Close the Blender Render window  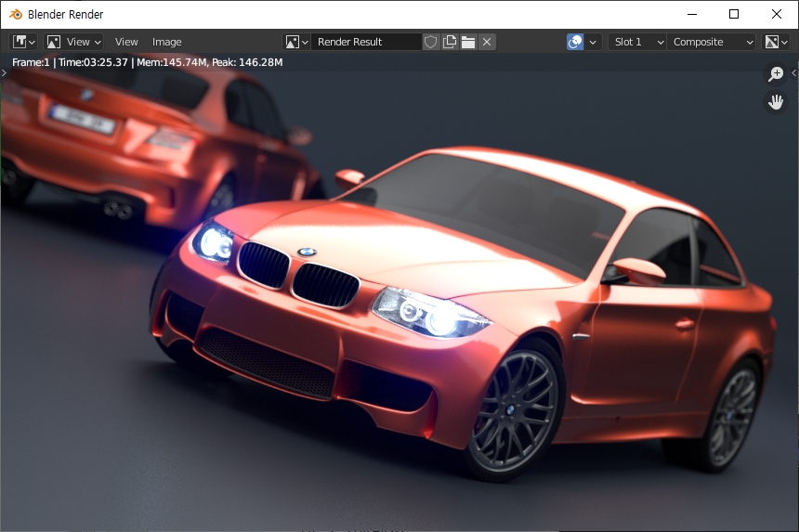(x=776, y=14)
